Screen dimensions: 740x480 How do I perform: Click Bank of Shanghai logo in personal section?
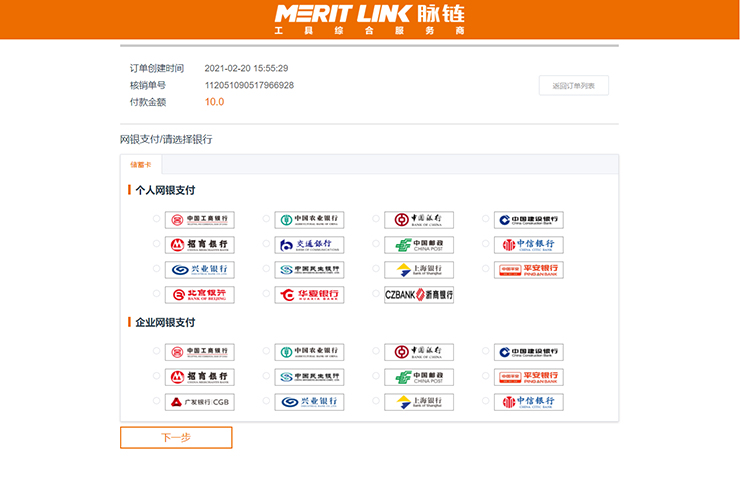click(x=419, y=270)
